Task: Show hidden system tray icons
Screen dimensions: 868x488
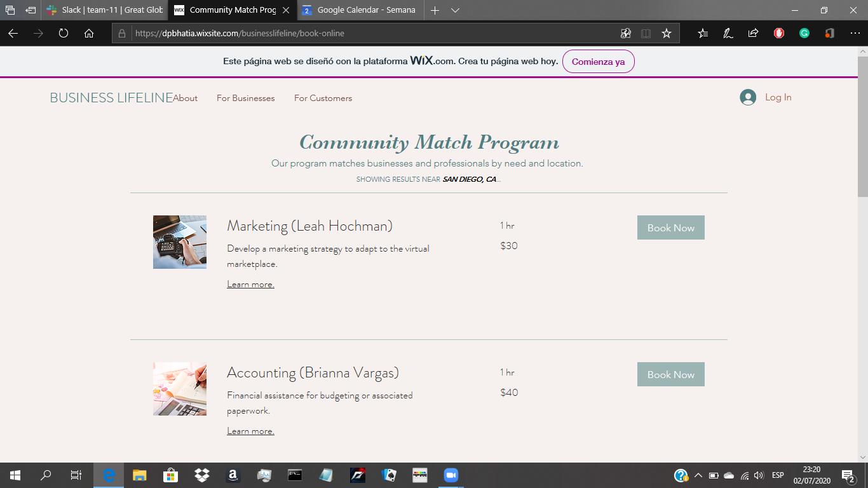Action: [698, 475]
